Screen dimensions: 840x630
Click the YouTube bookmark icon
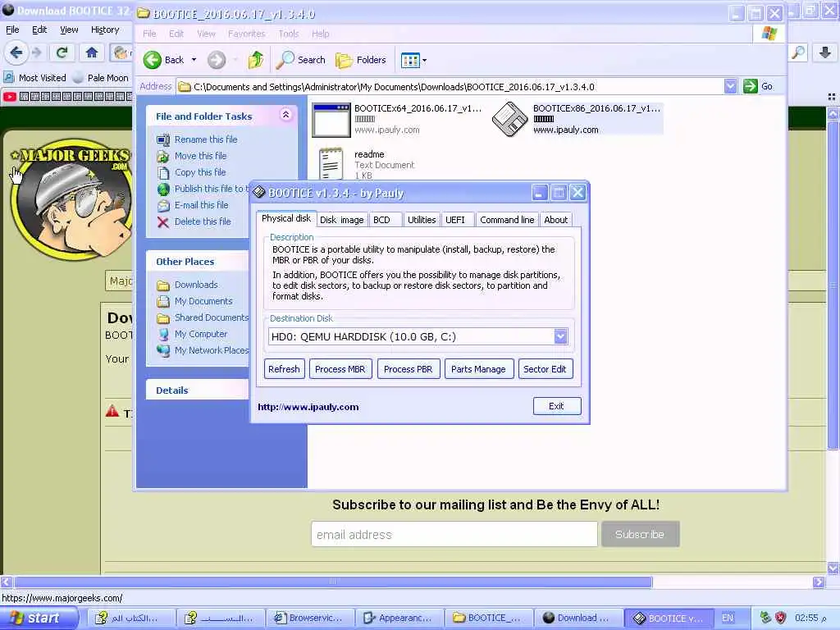tap(10, 97)
